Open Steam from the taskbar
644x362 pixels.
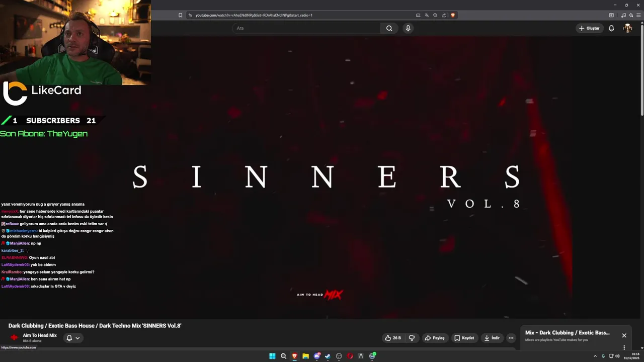pos(328,356)
